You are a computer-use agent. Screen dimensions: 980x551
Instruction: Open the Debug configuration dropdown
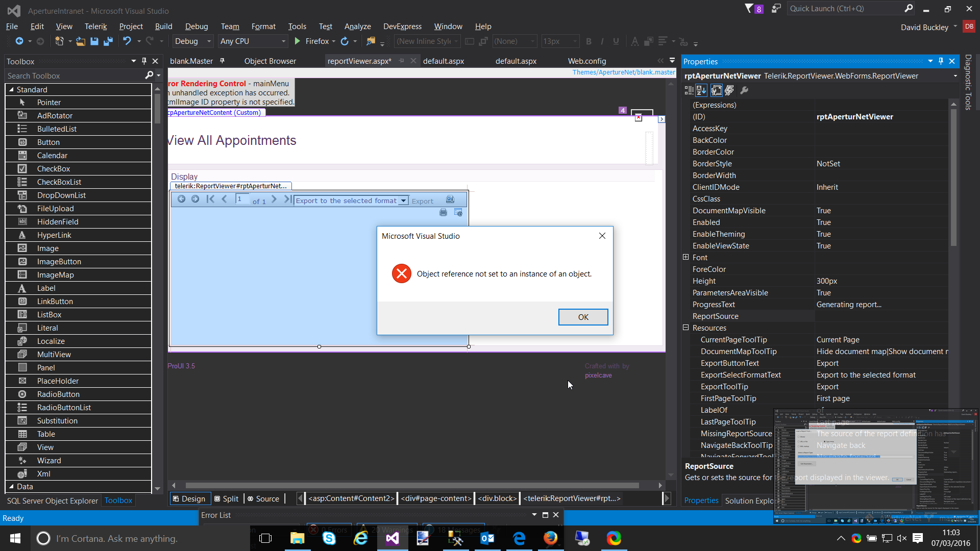tap(192, 41)
